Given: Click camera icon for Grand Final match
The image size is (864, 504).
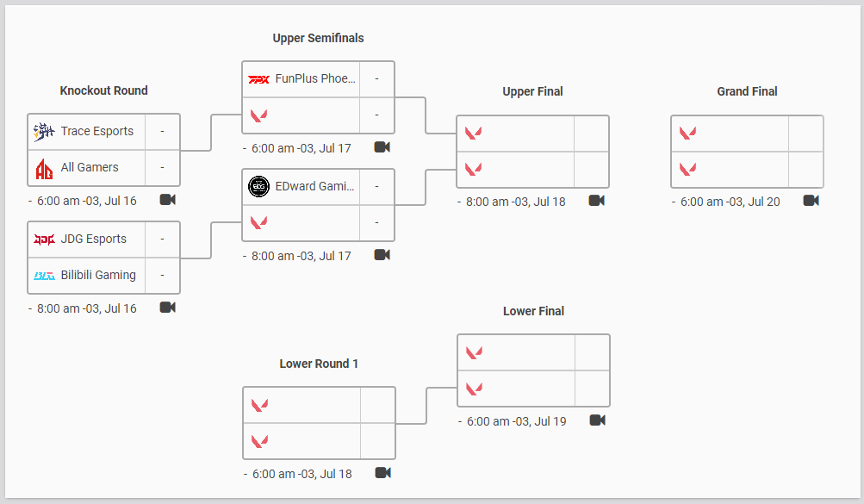Looking at the screenshot, I should point(811,201).
